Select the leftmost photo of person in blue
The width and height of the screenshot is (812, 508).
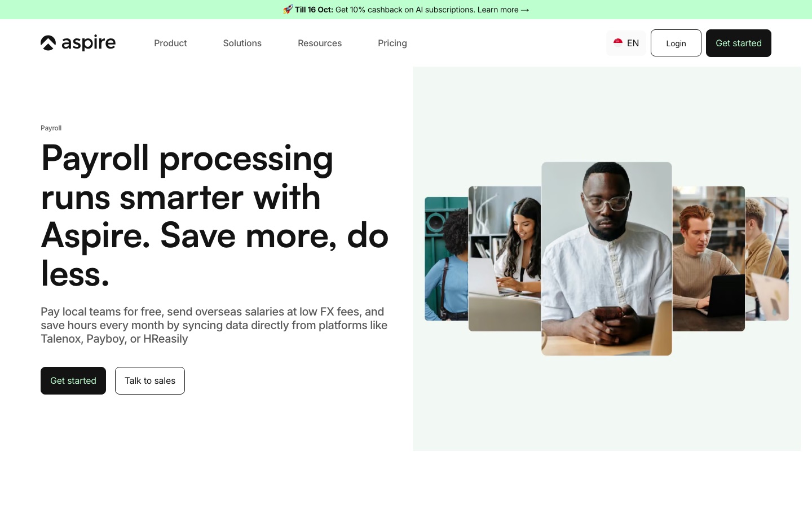point(447,259)
